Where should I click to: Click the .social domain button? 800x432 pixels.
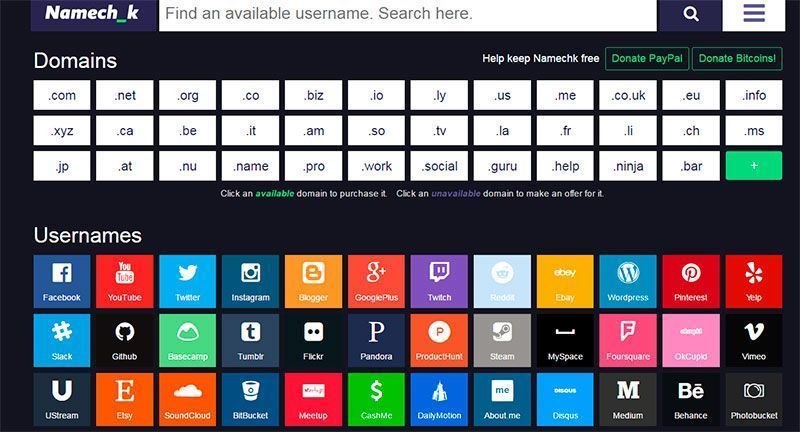tap(439, 166)
